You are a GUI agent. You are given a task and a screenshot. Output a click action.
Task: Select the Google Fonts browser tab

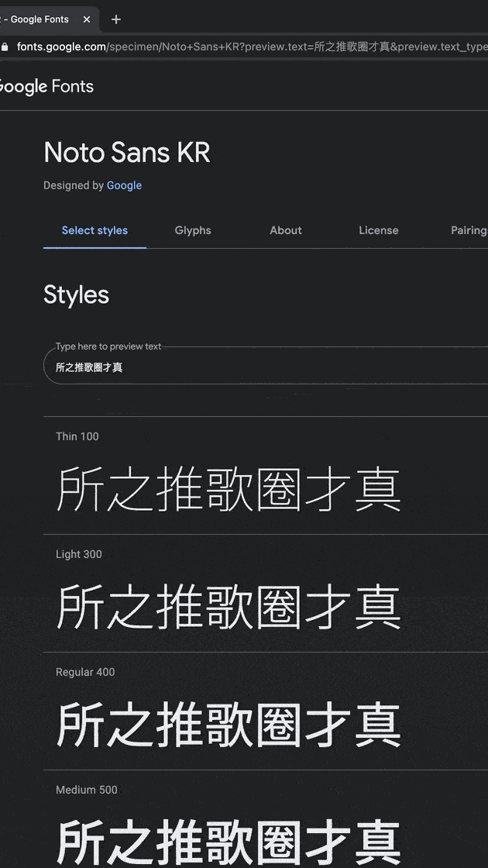pos(39,19)
